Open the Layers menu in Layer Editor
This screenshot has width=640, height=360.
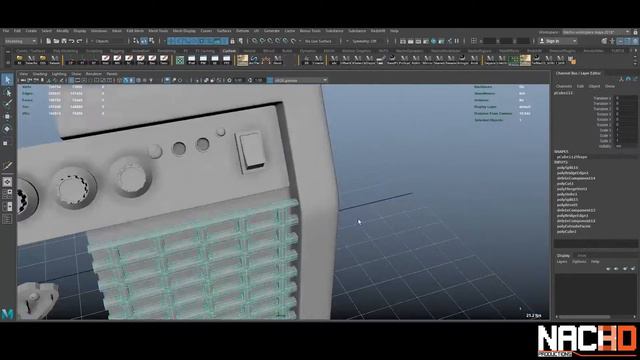(x=562, y=262)
